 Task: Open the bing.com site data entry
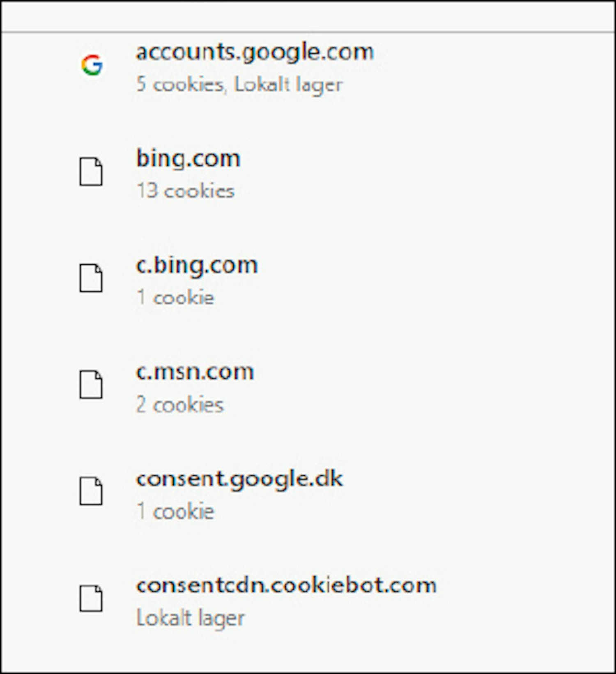click(188, 158)
